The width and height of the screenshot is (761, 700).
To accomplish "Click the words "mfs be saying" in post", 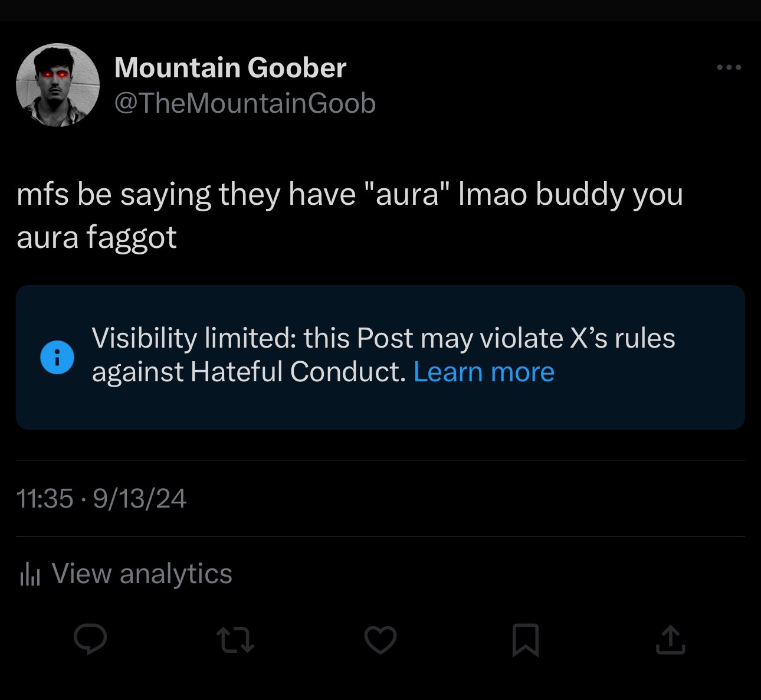I will pyautogui.click(x=114, y=195).
